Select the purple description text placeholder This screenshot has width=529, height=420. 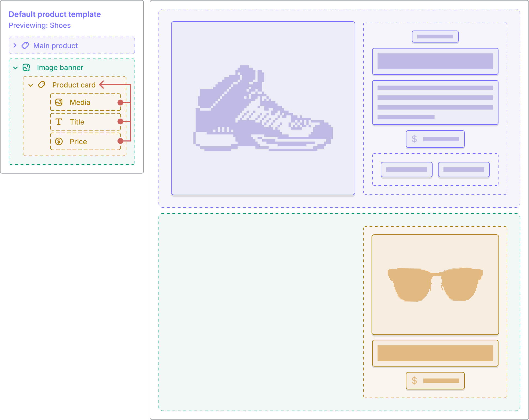[435, 102]
